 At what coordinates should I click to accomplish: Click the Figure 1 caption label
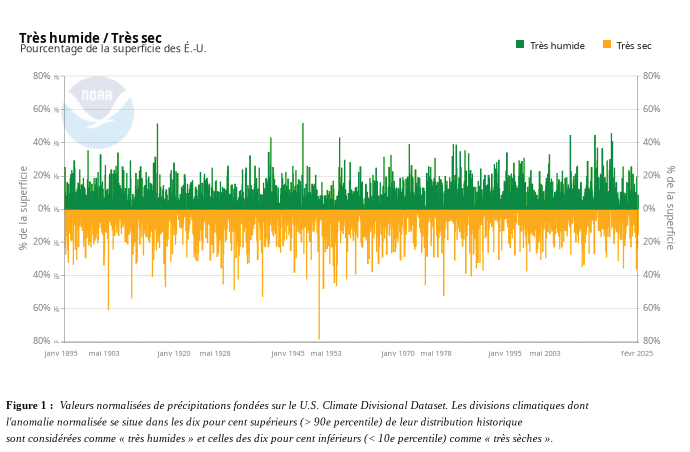[x=29, y=405]
